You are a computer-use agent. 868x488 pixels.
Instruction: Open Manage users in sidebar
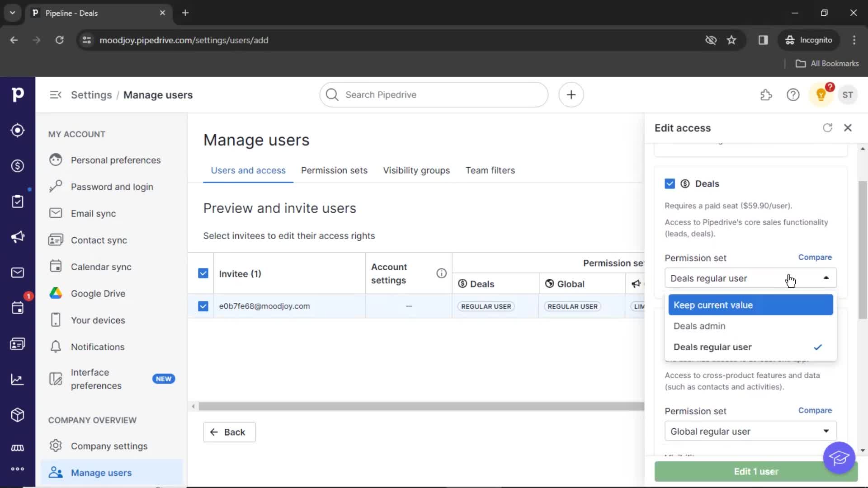(111, 473)
